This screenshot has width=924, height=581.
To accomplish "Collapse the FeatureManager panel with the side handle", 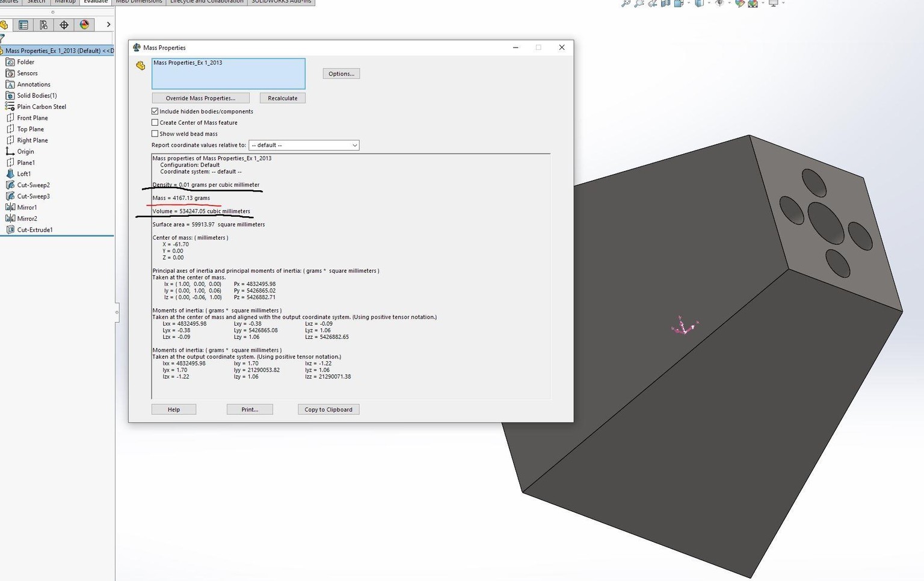I will (117, 312).
